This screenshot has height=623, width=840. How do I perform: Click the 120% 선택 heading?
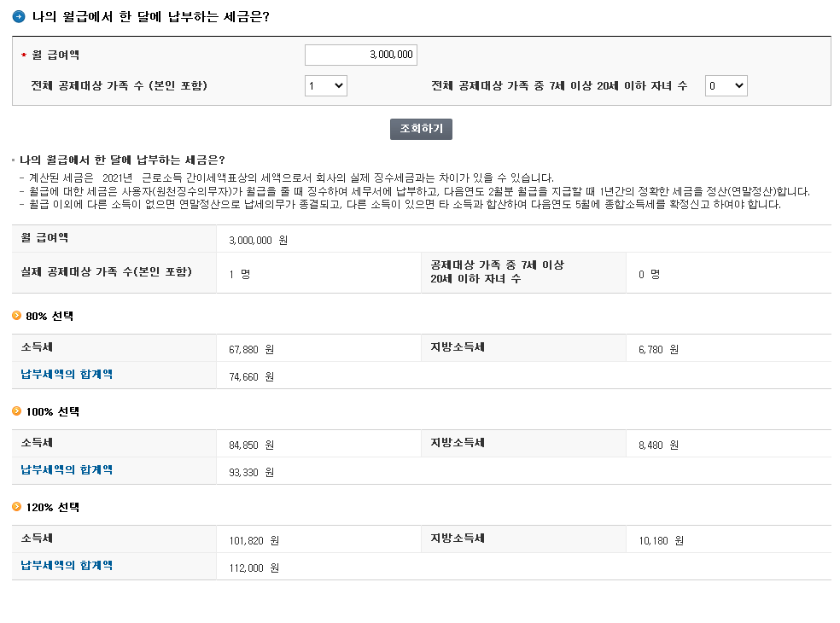[53, 507]
